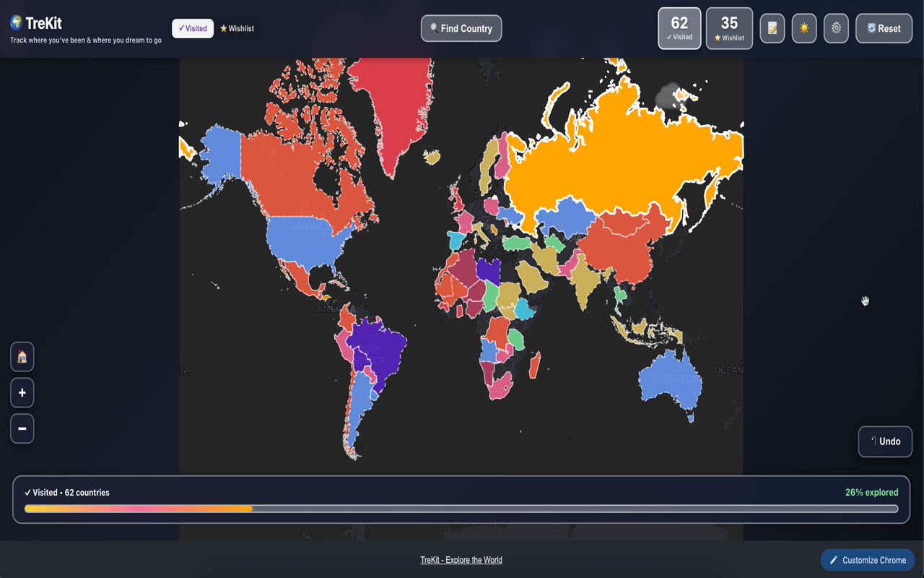The image size is (924, 578).
Task: Select Greenland on the map
Action: click(390, 108)
